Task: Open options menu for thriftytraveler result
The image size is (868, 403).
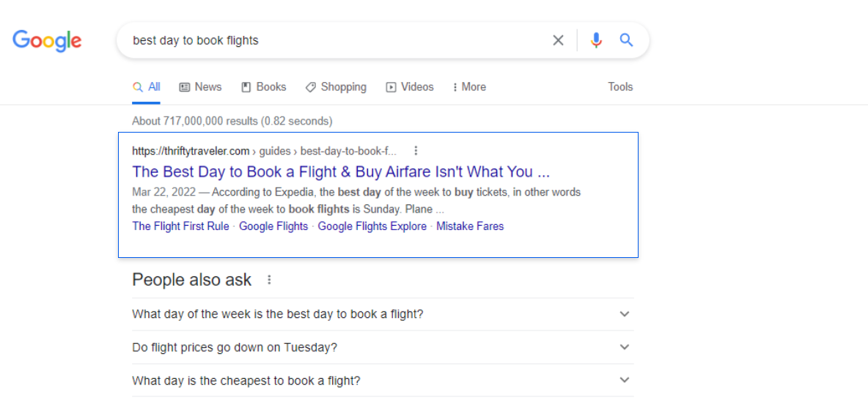Action: 416,151
